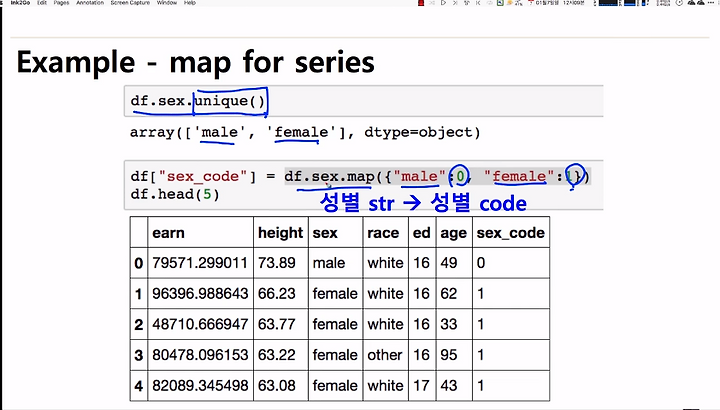Viewport: 720px width, 410px height.
Task: Click age value 62
Action: pyautogui.click(x=449, y=293)
